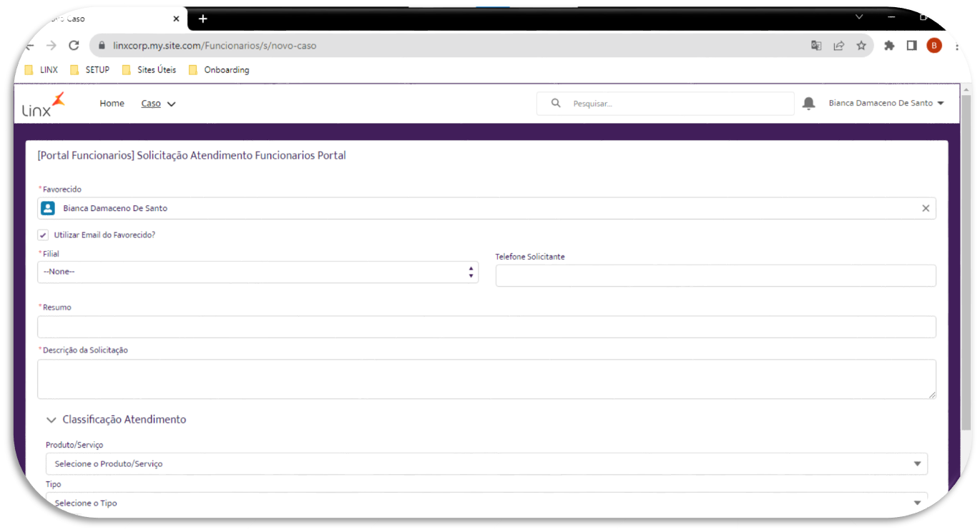Click the search magnifier icon
The width and height of the screenshot is (980, 532).
point(556,104)
